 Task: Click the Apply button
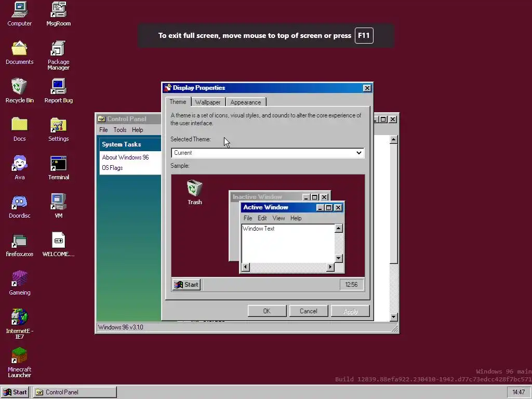point(350,311)
